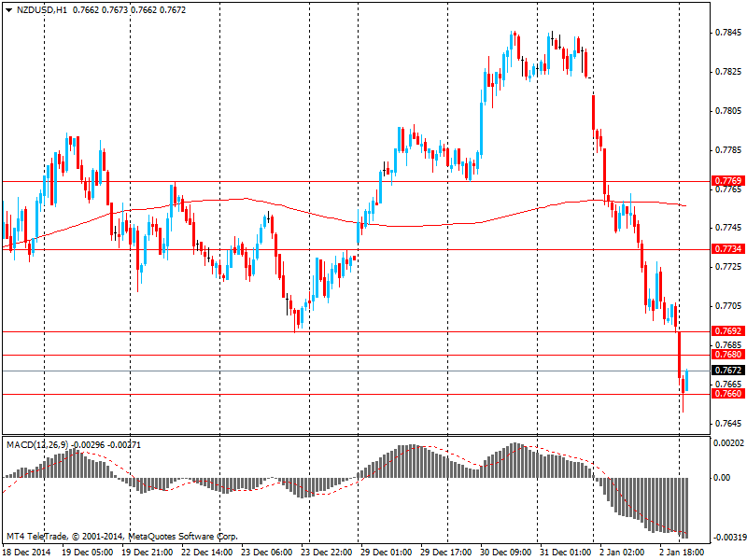This screenshot has height=560, width=747.
Task: Select the black 0.7672 current price label
Action: (x=727, y=371)
